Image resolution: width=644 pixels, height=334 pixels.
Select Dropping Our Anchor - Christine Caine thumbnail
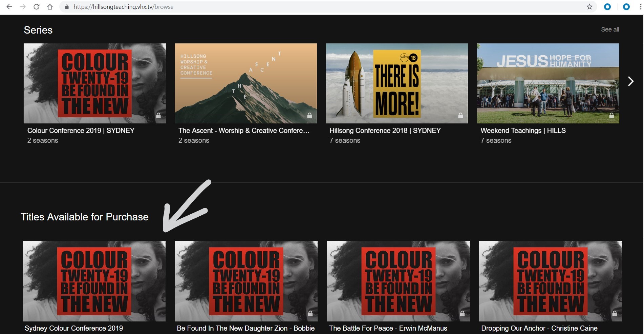coord(550,281)
